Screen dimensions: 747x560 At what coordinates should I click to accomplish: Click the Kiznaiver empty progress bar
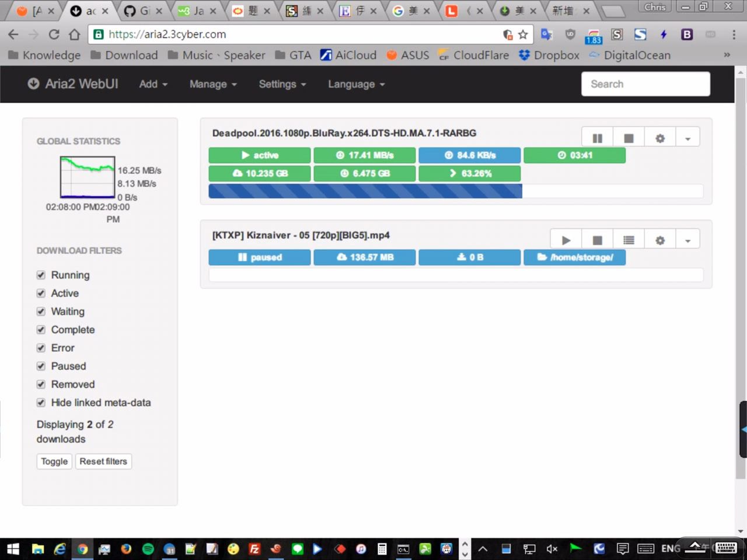coord(456,275)
